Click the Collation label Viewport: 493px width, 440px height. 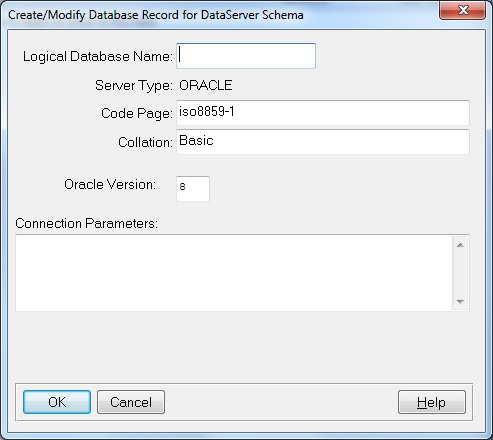pyautogui.click(x=145, y=142)
